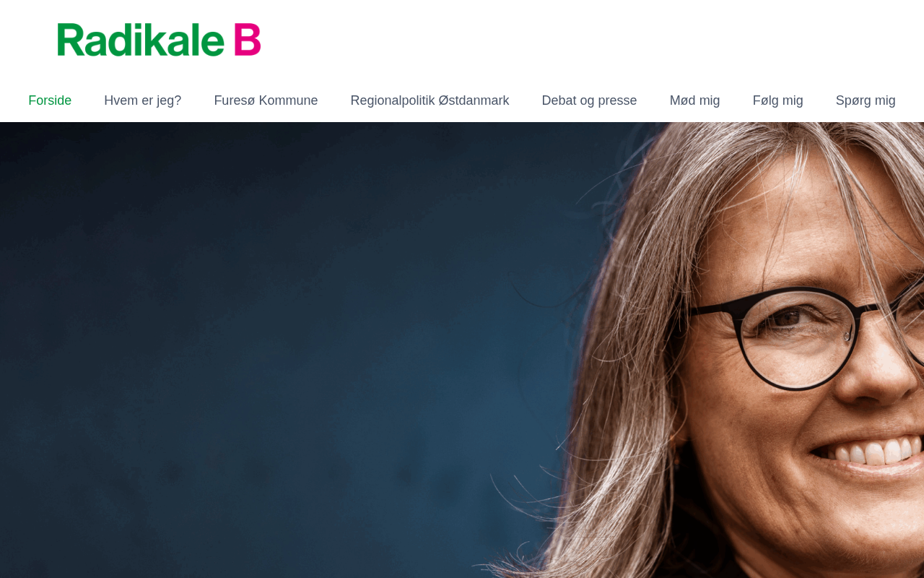Screen dimensions: 924x578
Task: Click the pink B letter in the logo
Action: click(x=248, y=40)
